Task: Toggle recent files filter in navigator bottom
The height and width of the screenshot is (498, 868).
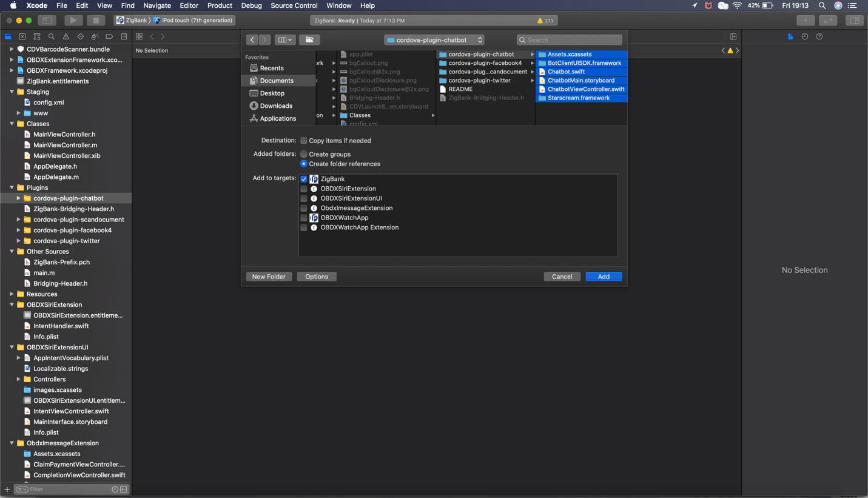Action: pyautogui.click(x=115, y=490)
